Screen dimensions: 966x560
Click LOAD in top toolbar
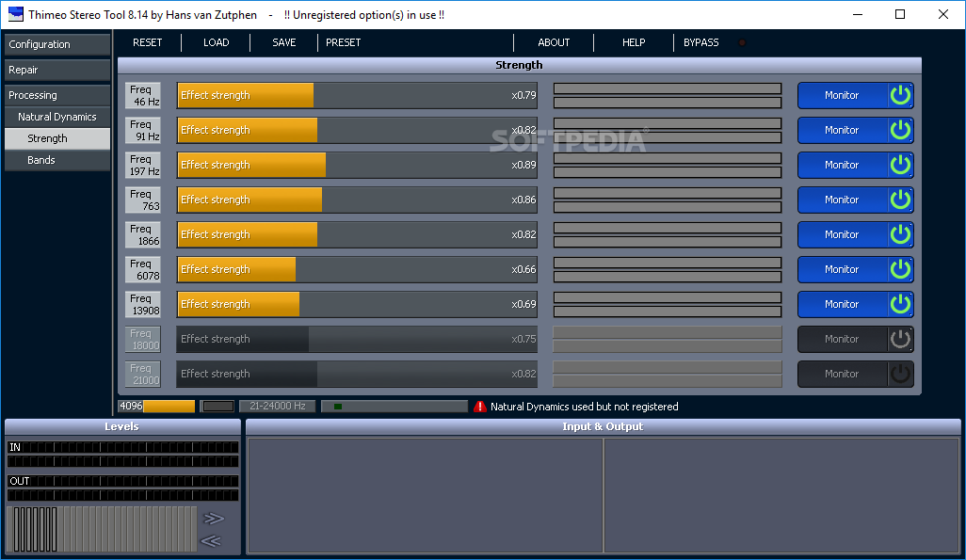tap(217, 42)
